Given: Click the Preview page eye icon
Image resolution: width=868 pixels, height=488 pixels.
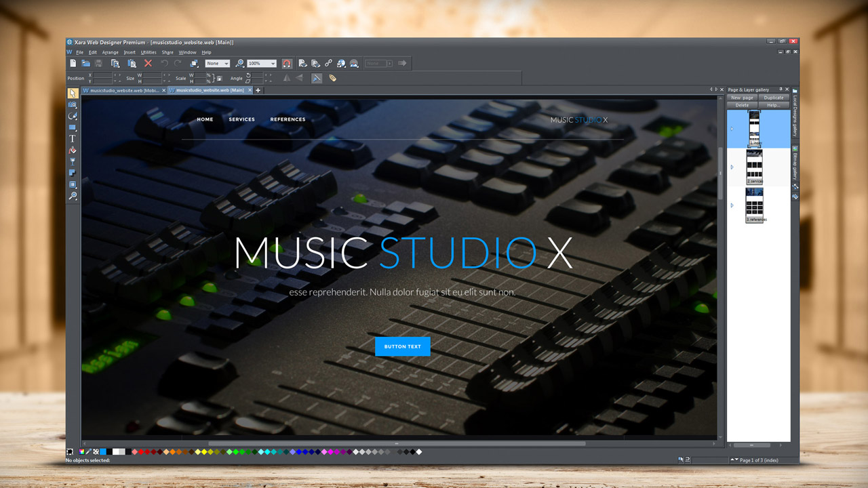Looking at the screenshot, I should pos(303,63).
